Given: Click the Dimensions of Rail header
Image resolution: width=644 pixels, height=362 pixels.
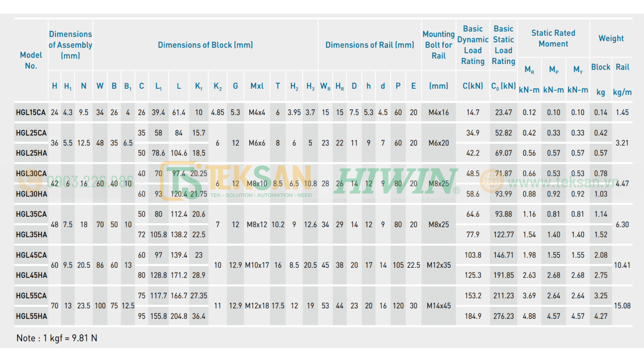Looking at the screenshot, I should (370, 45).
